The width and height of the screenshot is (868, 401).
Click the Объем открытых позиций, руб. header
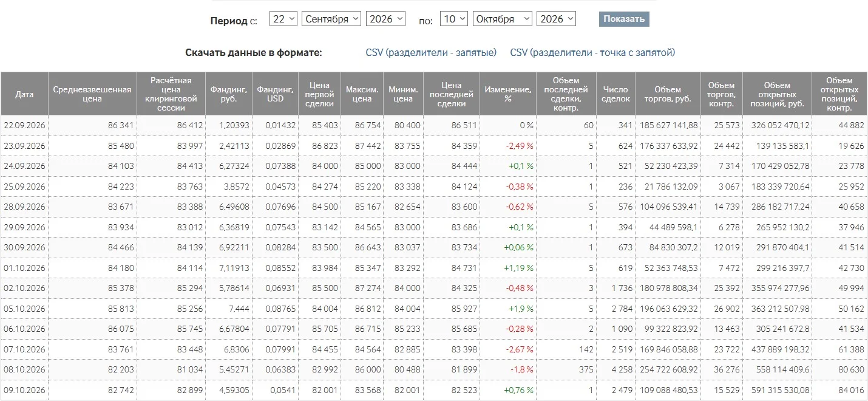777,94
